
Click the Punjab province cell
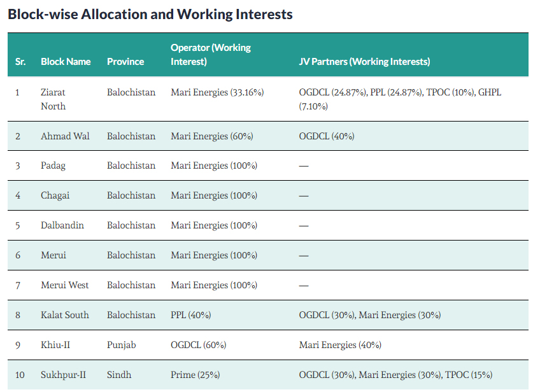122,345
